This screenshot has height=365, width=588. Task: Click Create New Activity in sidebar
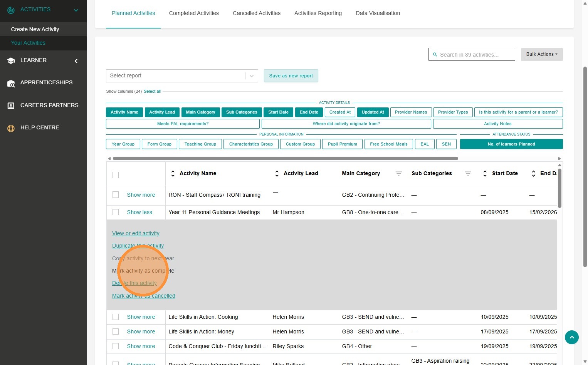[35, 29]
